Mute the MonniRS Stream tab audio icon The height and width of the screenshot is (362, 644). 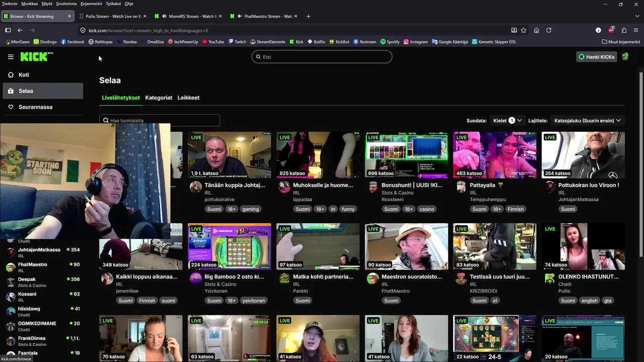click(x=165, y=16)
